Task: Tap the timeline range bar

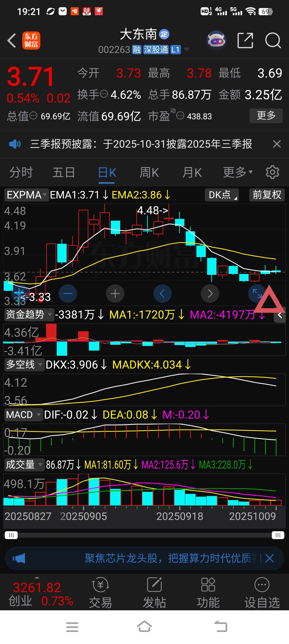Action: (144, 535)
